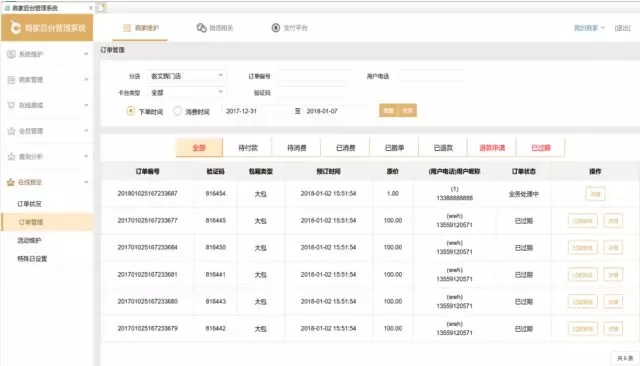Click the 商家后台管理系统 logo icon
The width and height of the screenshot is (640, 366).
click(x=15, y=28)
